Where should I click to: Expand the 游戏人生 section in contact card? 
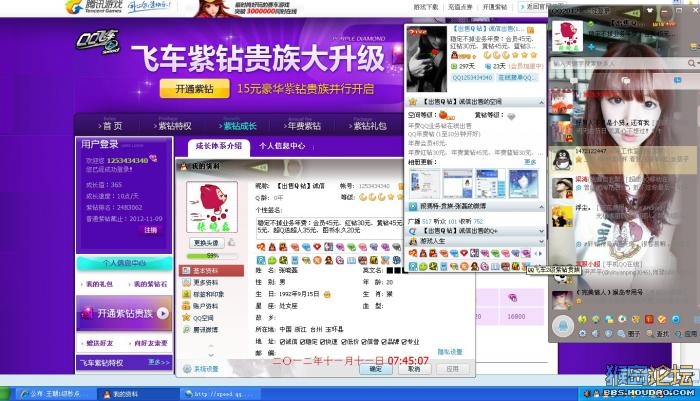[541, 241]
